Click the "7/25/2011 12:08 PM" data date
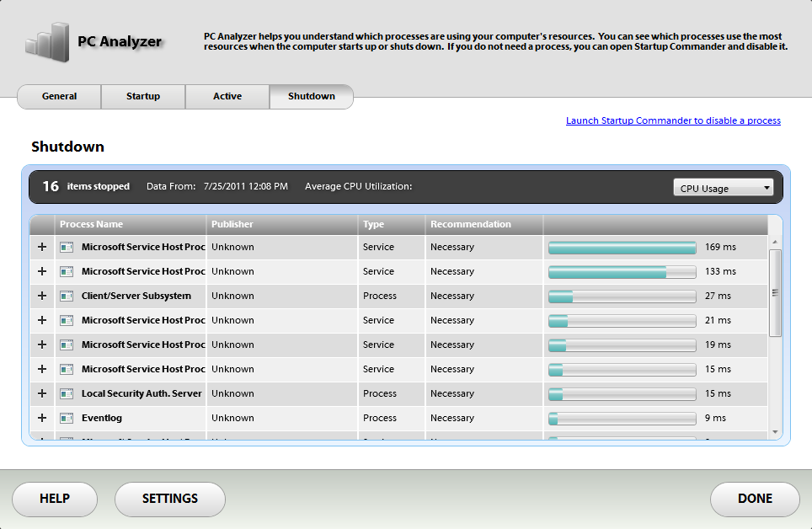Viewport: 812px width, 529px height. (245, 186)
